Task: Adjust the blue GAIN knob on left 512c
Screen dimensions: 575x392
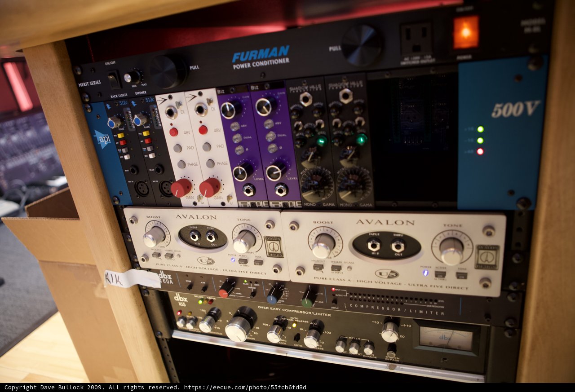Action: click(114, 122)
